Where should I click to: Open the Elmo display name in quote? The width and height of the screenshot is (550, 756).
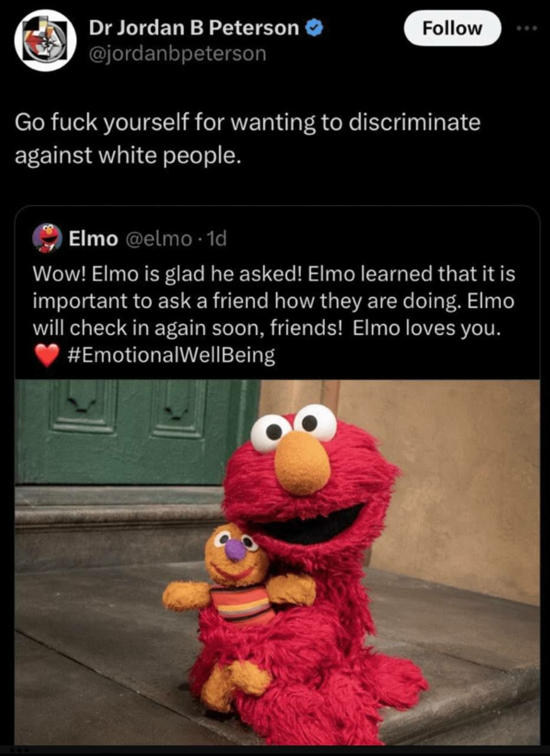pyautogui.click(x=93, y=238)
